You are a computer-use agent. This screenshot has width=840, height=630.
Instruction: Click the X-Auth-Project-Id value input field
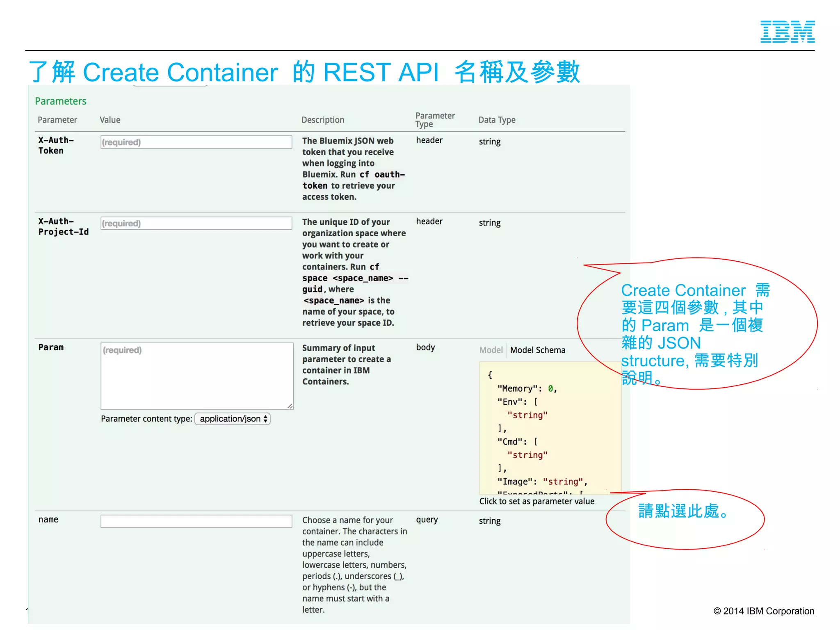click(196, 224)
